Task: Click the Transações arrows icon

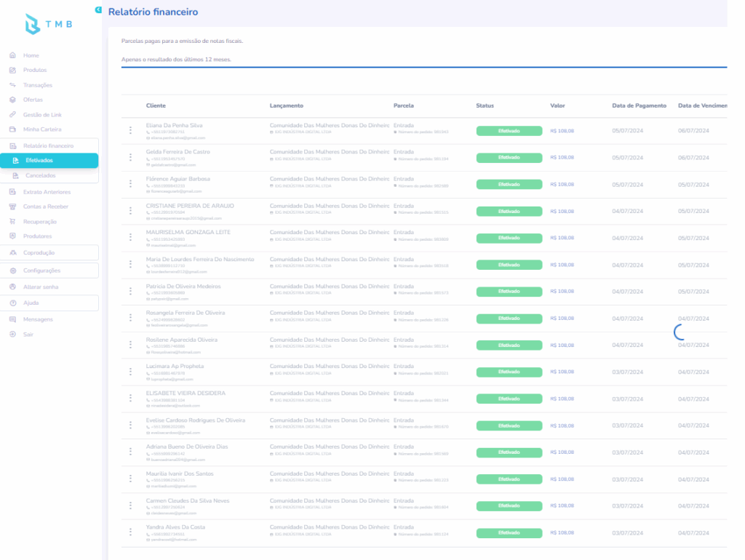Action: point(13,85)
